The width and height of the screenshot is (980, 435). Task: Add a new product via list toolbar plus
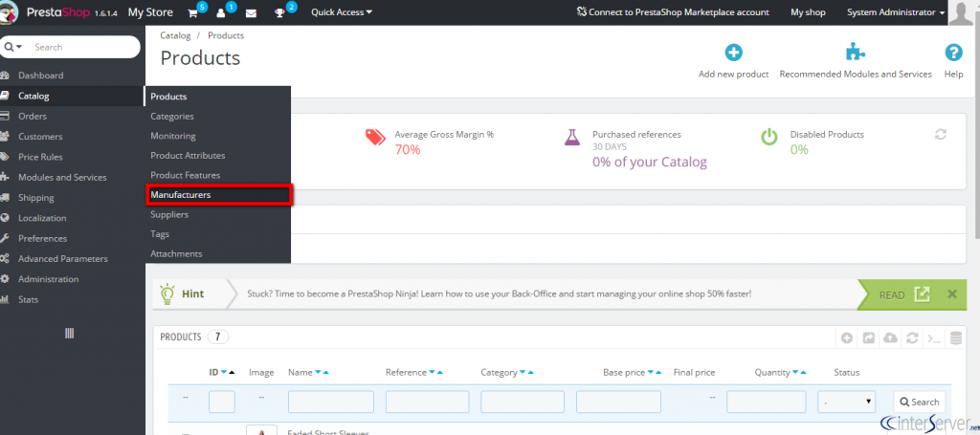pyautogui.click(x=847, y=338)
